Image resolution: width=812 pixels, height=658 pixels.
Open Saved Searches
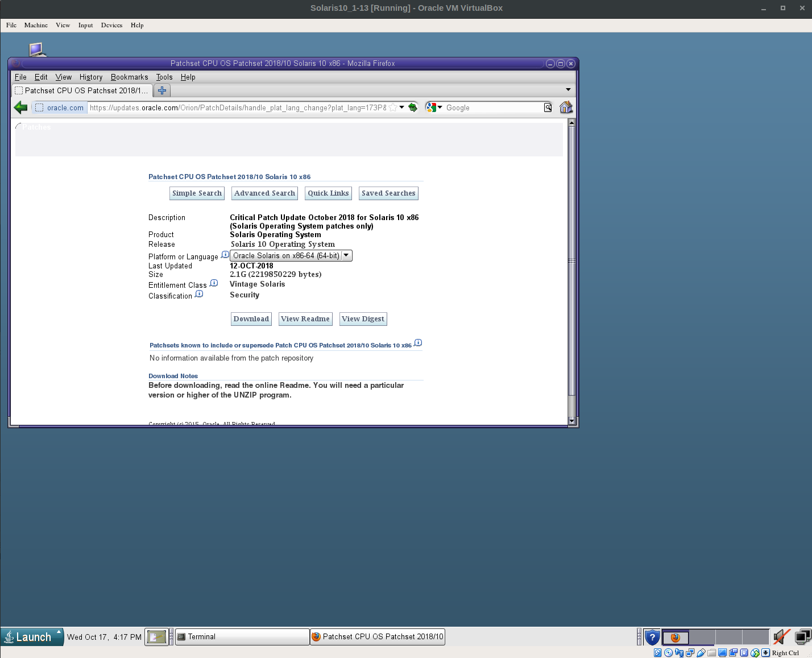pos(388,193)
